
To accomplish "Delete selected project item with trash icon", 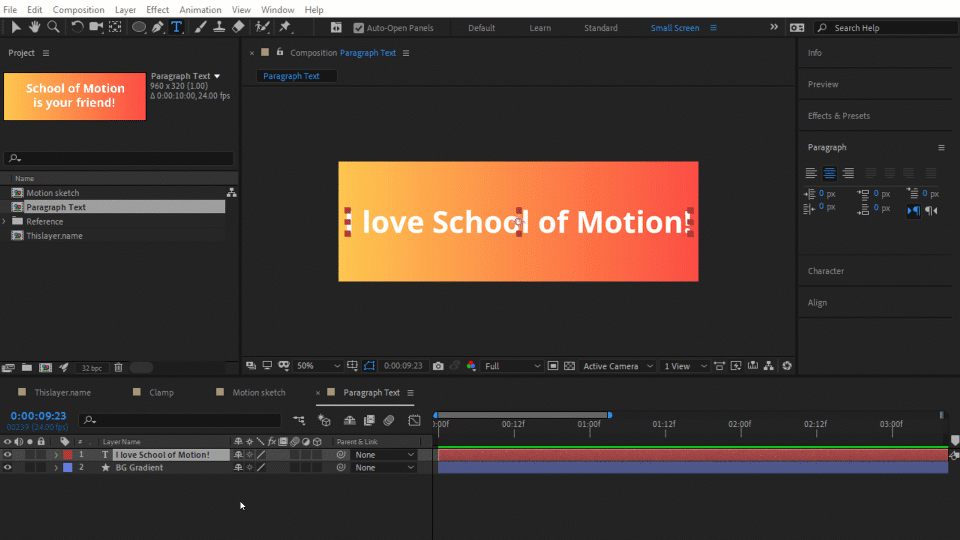I will point(118,367).
